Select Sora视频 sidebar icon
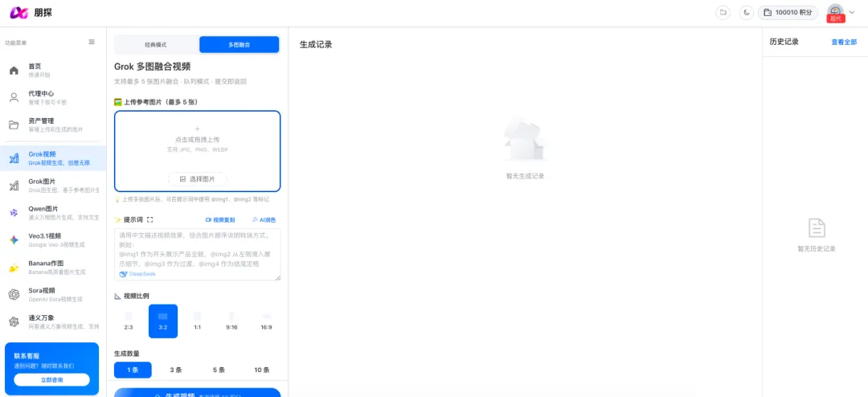This screenshot has width=868, height=397. 14,295
